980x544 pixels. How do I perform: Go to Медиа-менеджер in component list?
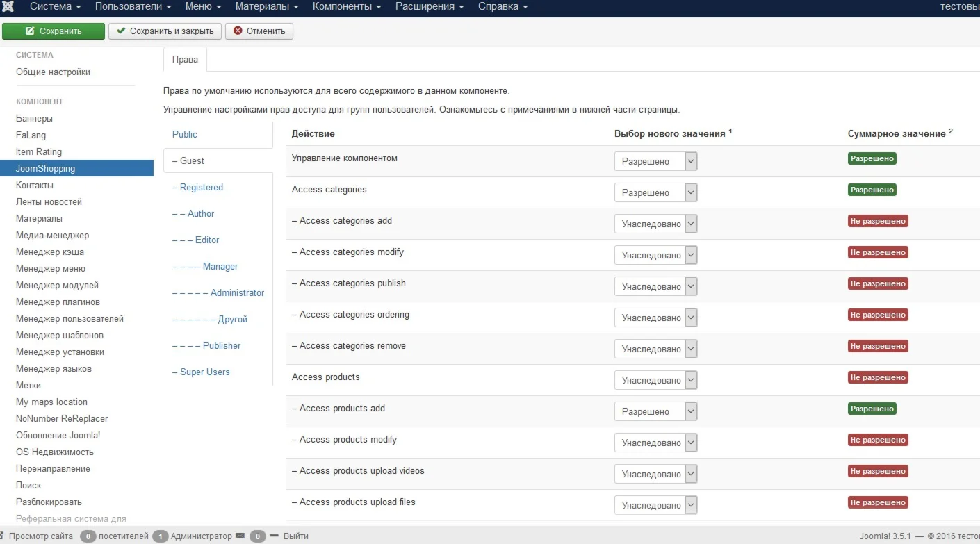click(x=52, y=236)
